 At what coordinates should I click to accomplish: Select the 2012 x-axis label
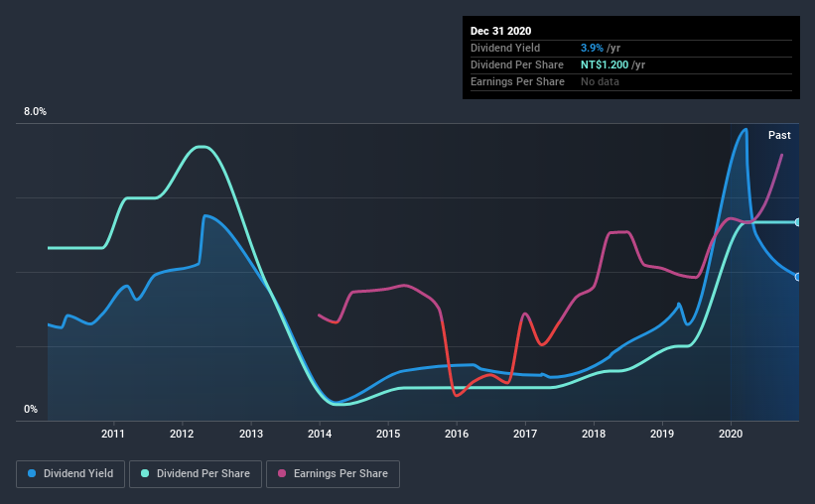coord(182,434)
